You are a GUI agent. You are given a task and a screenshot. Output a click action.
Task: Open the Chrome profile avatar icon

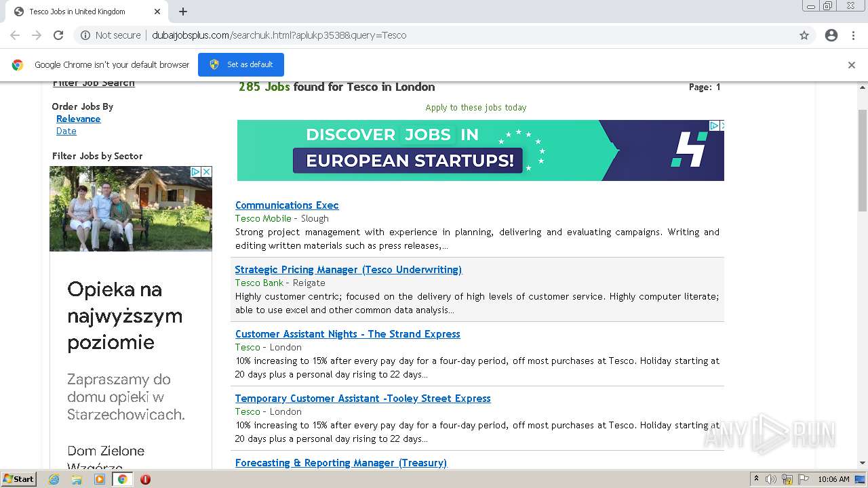click(831, 35)
